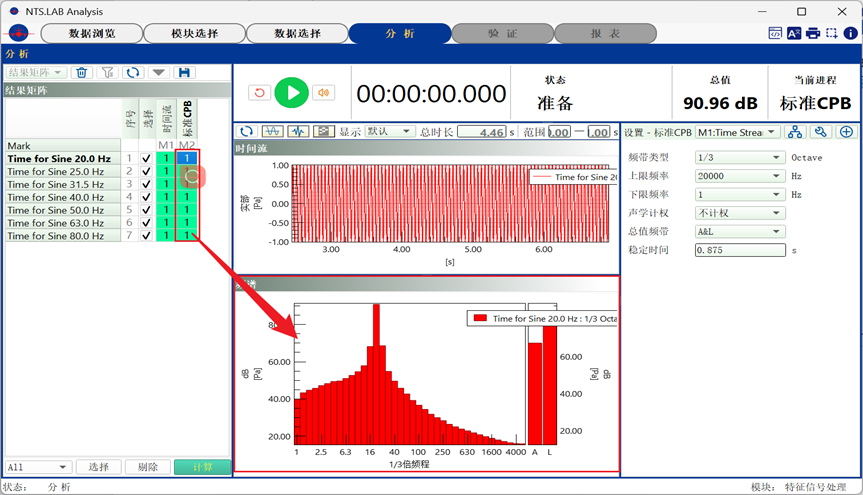Click the speaker audio icon
The height and width of the screenshot is (495, 863).
click(323, 93)
